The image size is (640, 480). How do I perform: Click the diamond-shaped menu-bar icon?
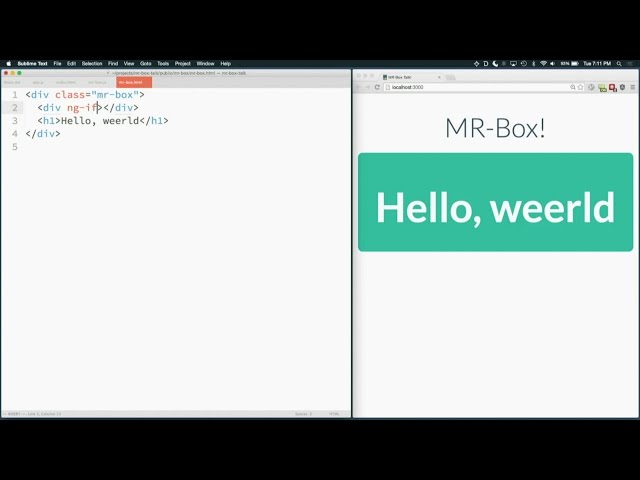(476, 64)
